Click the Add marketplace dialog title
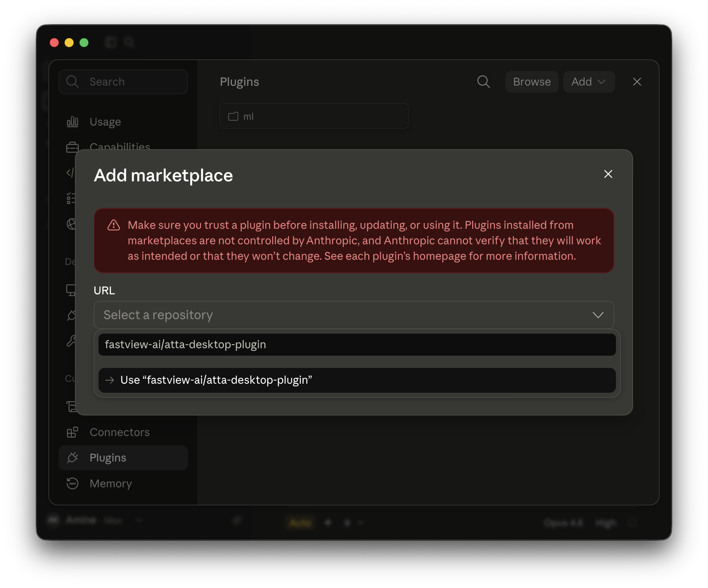The height and width of the screenshot is (588, 708). click(x=163, y=175)
